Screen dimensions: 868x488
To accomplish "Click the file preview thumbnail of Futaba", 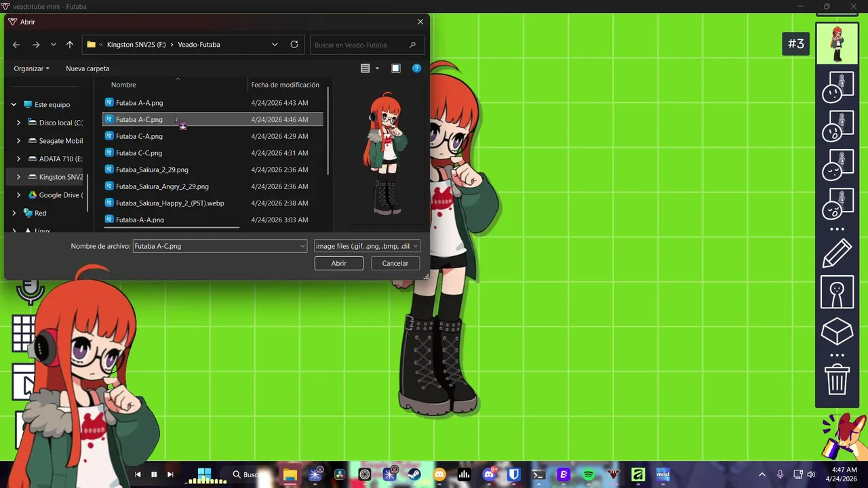I will point(385,155).
